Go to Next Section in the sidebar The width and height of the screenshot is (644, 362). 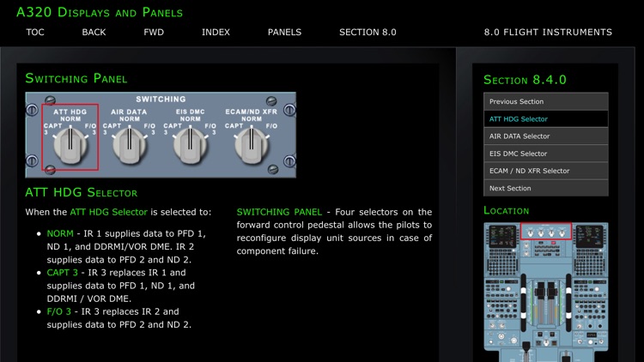(x=546, y=188)
